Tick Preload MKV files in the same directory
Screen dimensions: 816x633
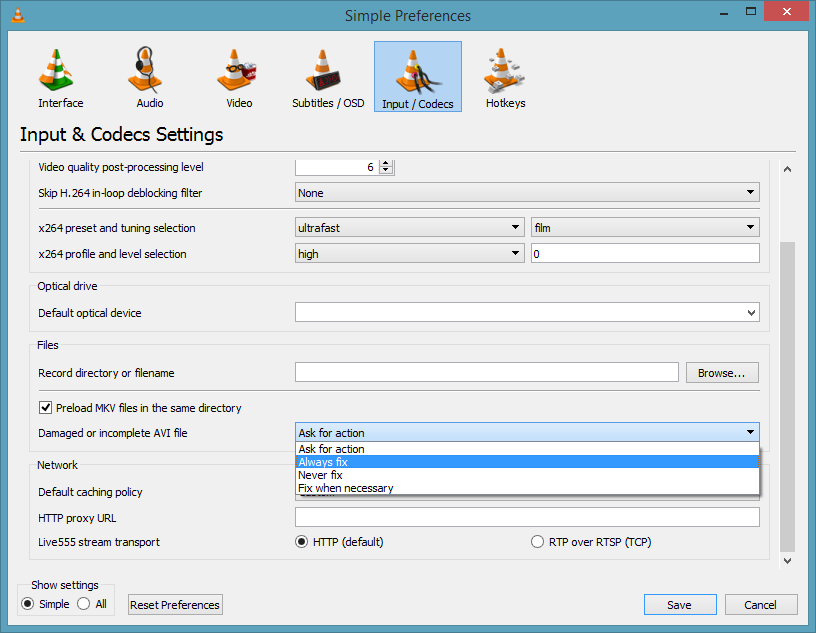pyautogui.click(x=46, y=408)
